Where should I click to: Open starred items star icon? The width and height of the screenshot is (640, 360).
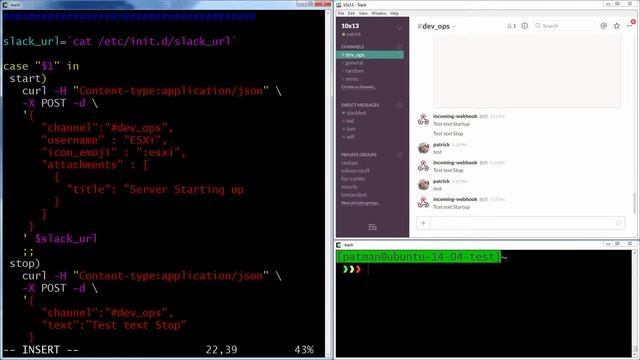(x=616, y=26)
